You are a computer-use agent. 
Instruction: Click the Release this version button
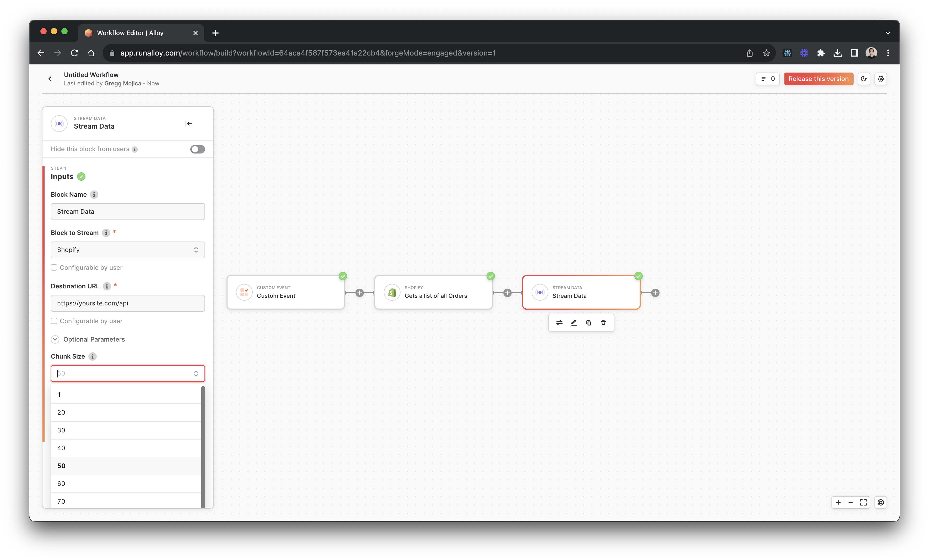[x=818, y=79]
